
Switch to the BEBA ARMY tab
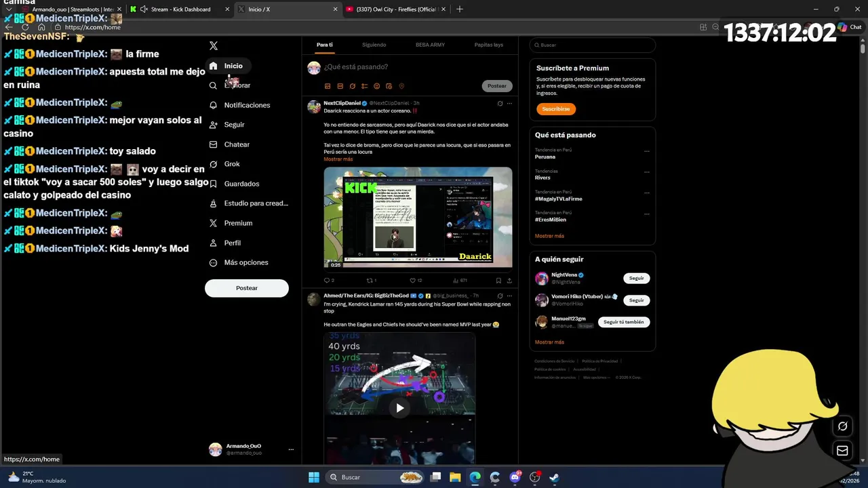click(x=430, y=45)
